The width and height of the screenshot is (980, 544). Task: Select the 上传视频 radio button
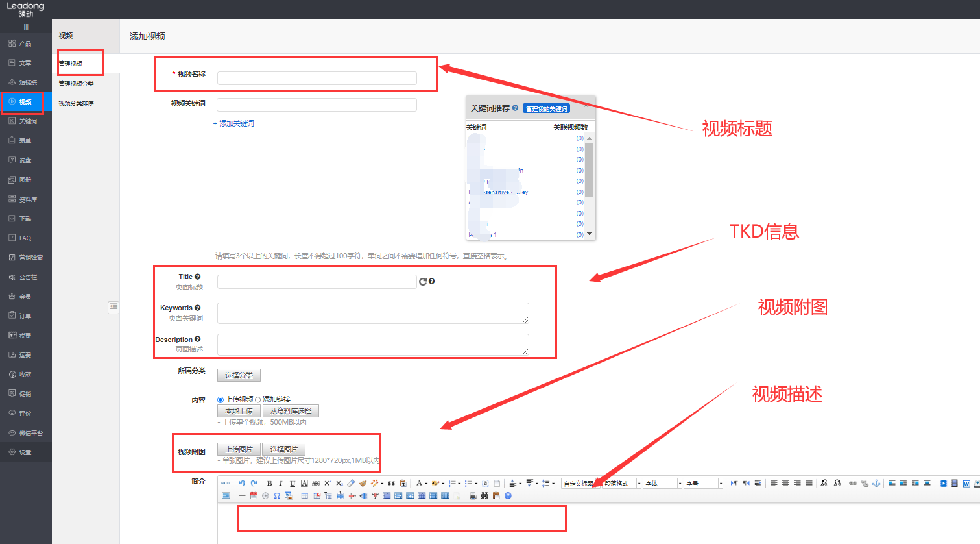(221, 400)
